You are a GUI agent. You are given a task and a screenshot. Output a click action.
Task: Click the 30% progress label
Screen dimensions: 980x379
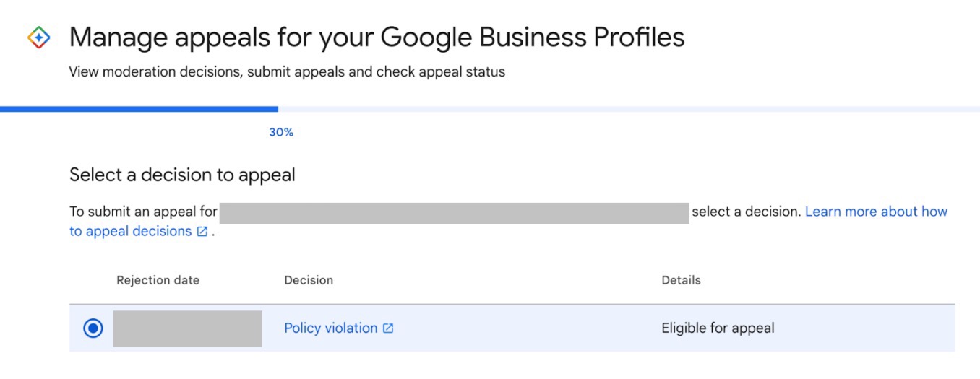tap(281, 132)
